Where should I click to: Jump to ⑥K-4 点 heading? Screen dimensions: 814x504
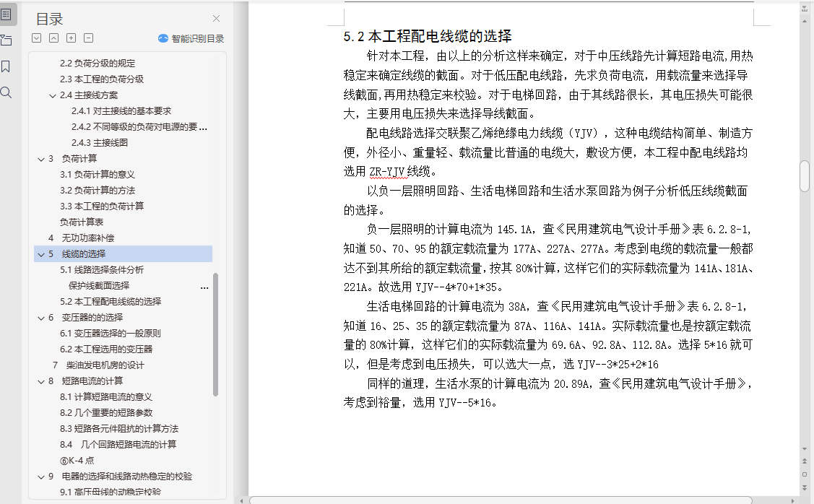coord(77,461)
